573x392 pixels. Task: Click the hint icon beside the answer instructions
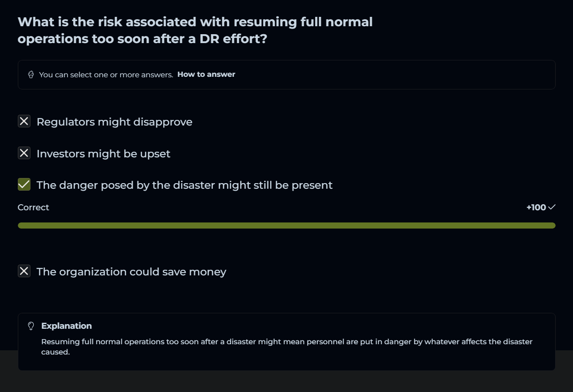pos(31,74)
